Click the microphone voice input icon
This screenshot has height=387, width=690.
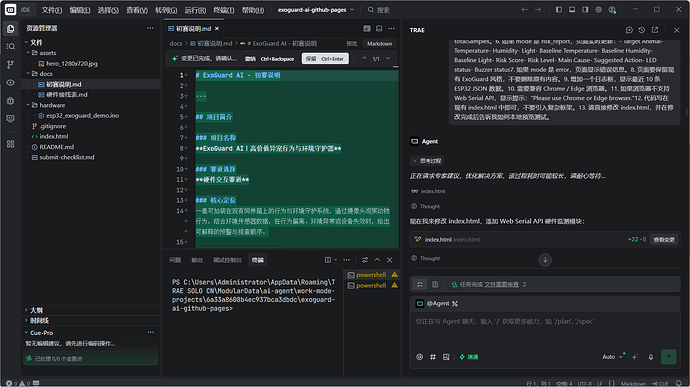pos(650,357)
